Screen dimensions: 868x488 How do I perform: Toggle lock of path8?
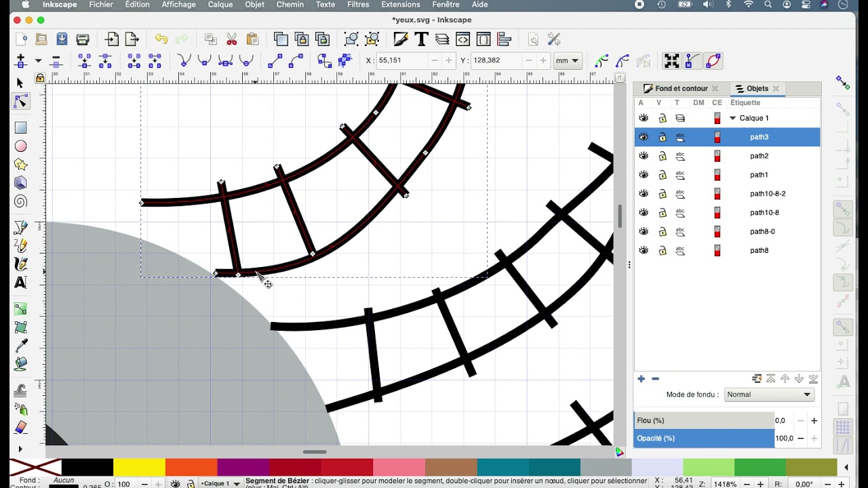663,251
